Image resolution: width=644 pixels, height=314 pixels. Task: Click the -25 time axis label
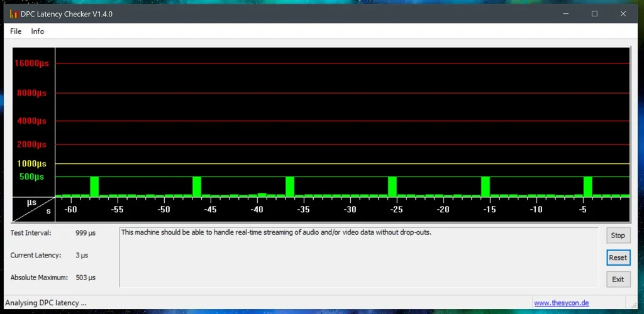click(x=396, y=210)
